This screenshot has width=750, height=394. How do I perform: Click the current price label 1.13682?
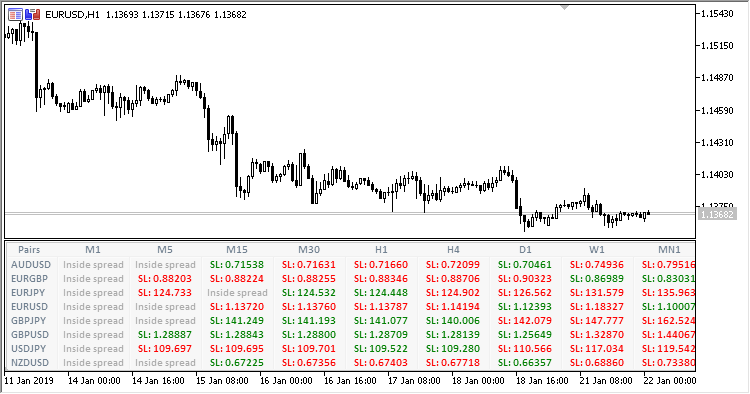717,214
